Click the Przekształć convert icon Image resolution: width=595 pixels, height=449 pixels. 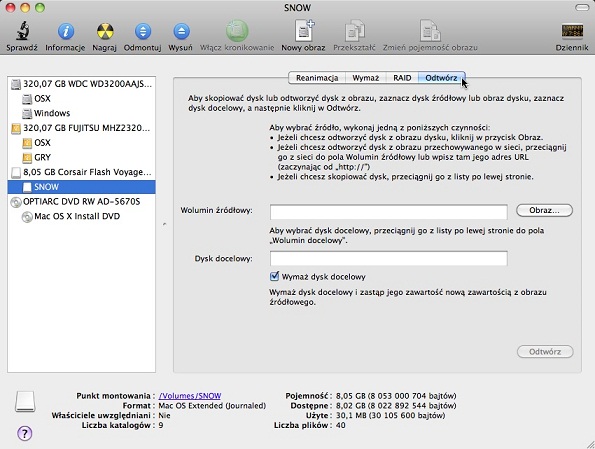[x=354, y=31]
